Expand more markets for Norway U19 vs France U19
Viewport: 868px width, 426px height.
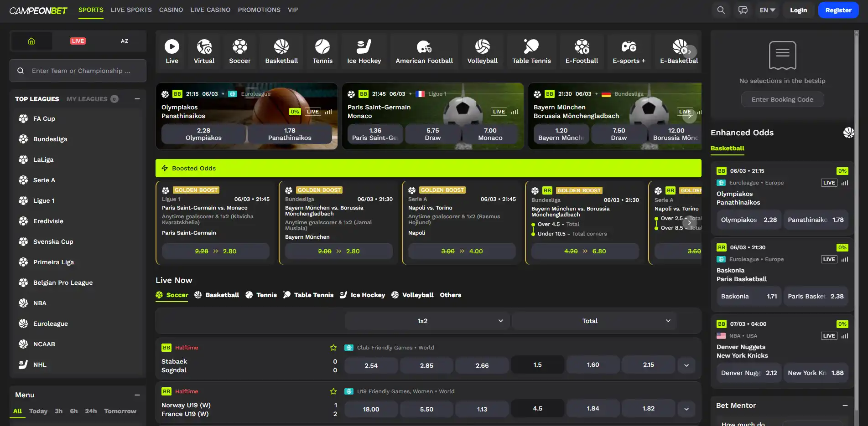pyautogui.click(x=686, y=409)
